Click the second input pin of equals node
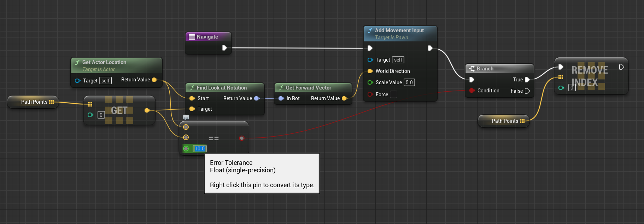The height and width of the screenshot is (224, 644). pyautogui.click(x=186, y=137)
